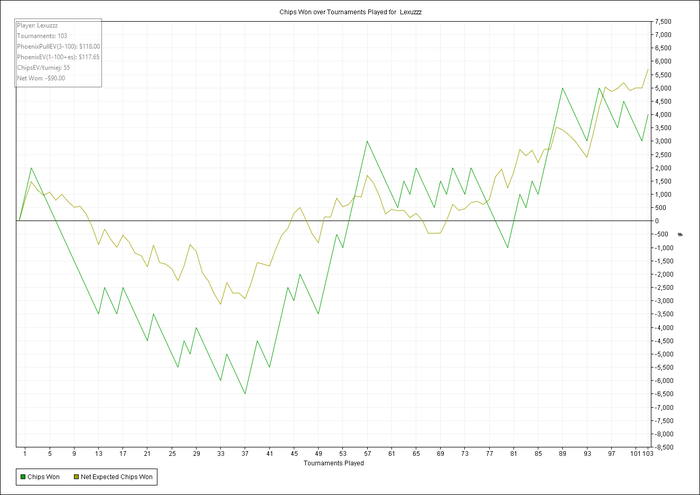Screen dimensions: 700x495
Task: Click the PhoenixPullEV(3-100) $118.00 line
Action: click(58, 46)
